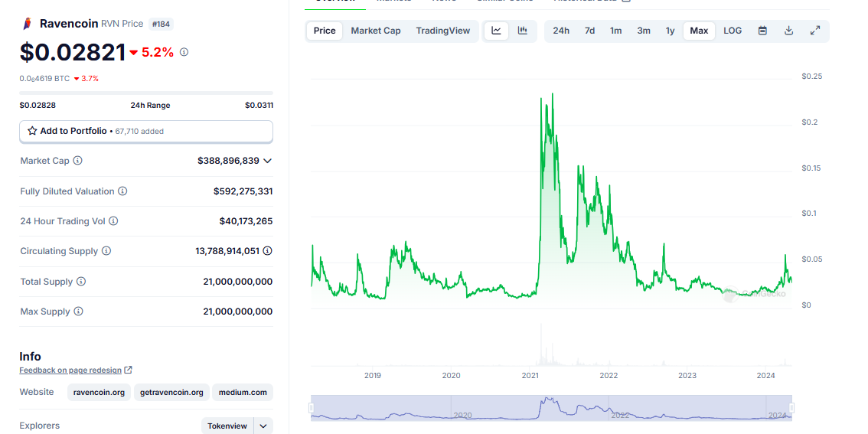Click the $388,896,839 market cap value
The width and height of the screenshot is (868, 434).
tap(228, 161)
